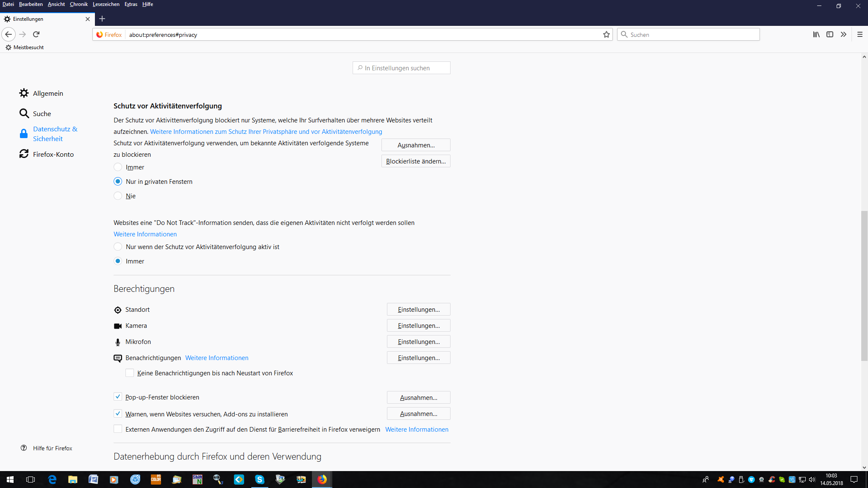Open 'Weitere Informationen' link next to Benachrichtigungen
This screenshot has height=488, width=868.
217,358
